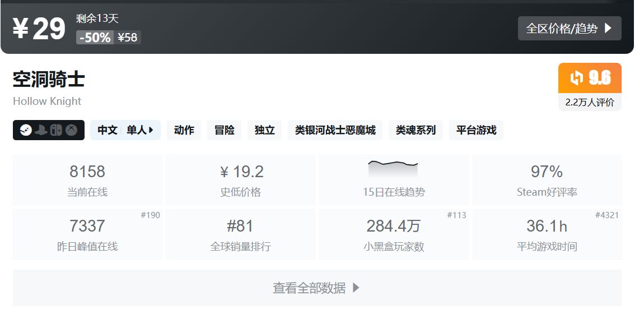The width and height of the screenshot is (644, 314).
Task: Click the 剩余13天 remaining days text
Action: click(x=97, y=18)
